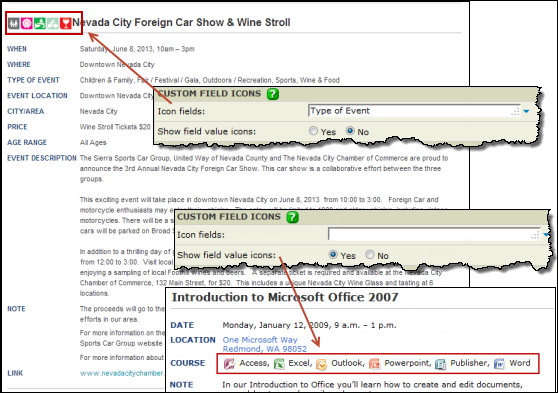The image size is (558, 393).
Task: Click the Access course name text
Action: click(x=254, y=363)
